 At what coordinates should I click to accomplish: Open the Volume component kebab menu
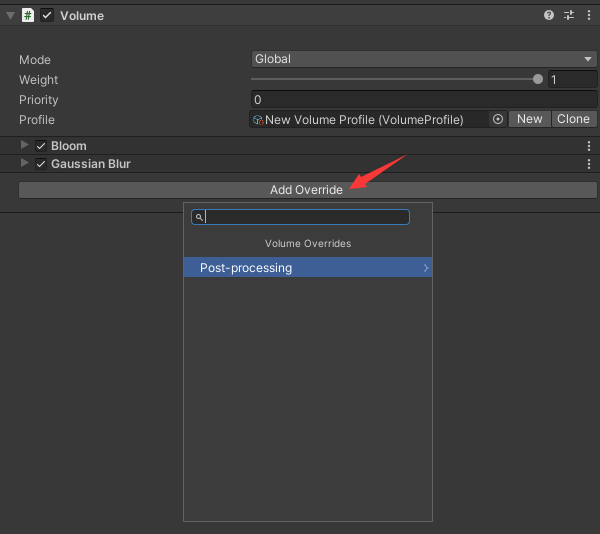click(588, 15)
